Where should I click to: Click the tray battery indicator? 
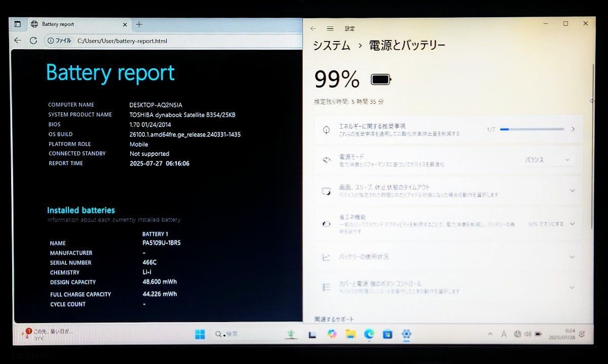click(x=538, y=334)
